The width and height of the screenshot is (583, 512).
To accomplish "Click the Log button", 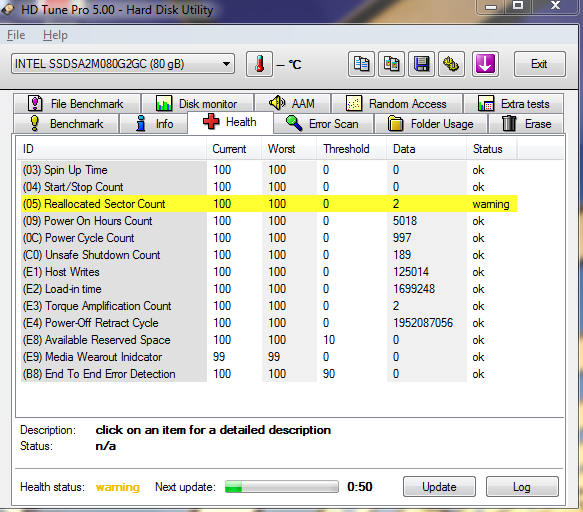I will (x=522, y=487).
